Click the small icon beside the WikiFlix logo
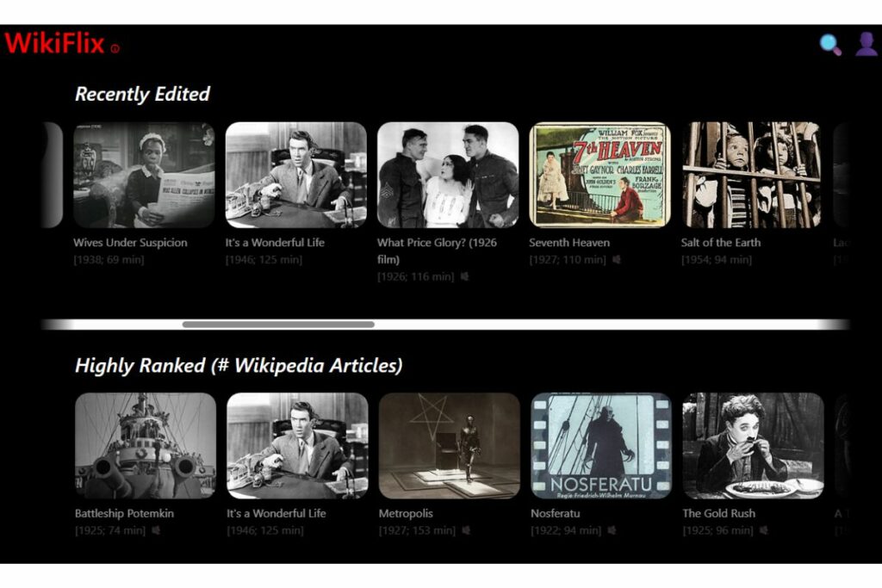This screenshot has width=882, height=588. (117, 46)
